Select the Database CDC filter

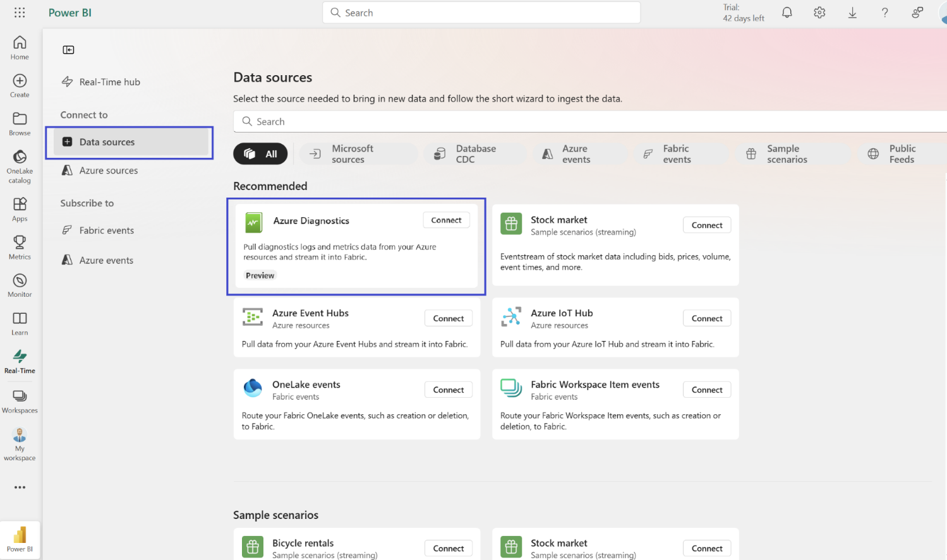coord(475,153)
